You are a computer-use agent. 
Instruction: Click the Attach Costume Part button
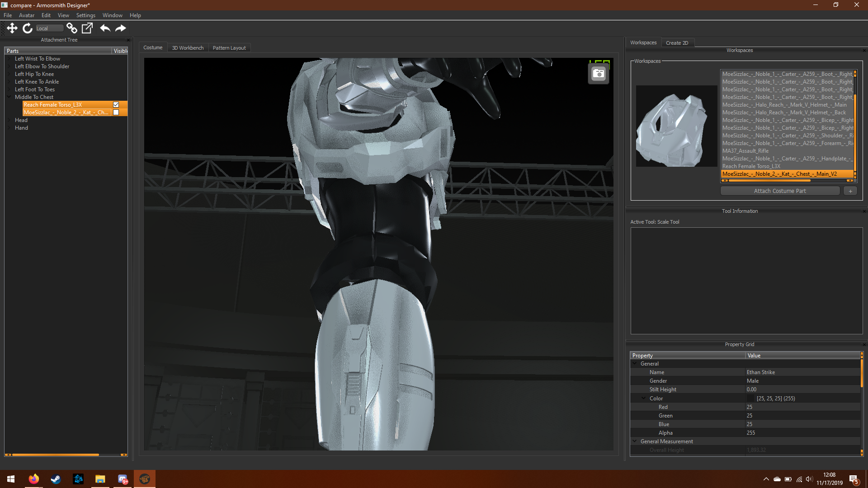click(x=779, y=191)
